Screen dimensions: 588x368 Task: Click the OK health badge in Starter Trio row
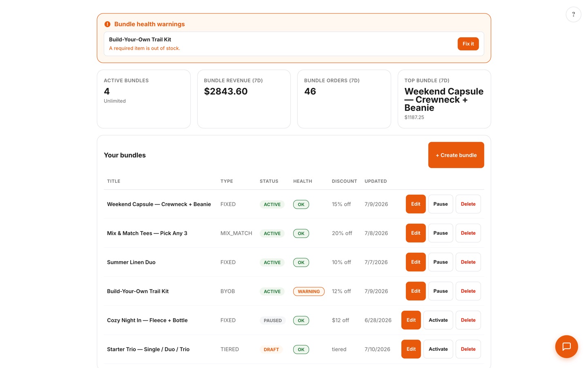pos(301,350)
